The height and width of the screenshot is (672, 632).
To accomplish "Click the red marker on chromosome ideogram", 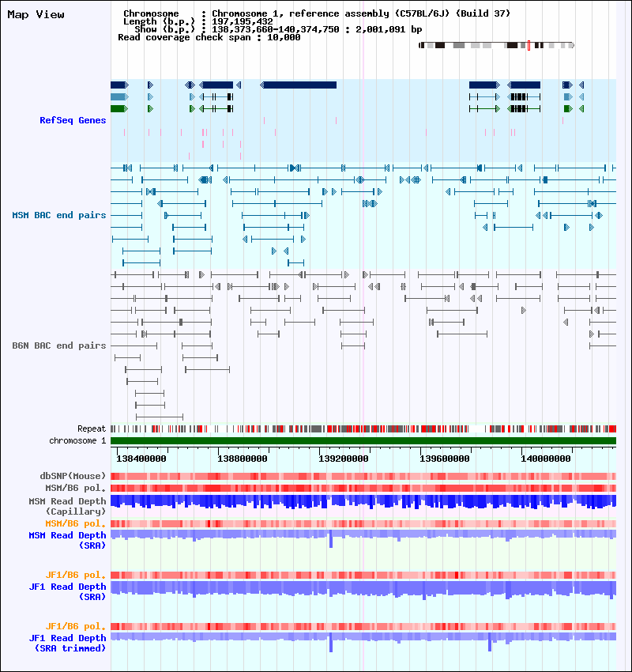I will click(529, 45).
